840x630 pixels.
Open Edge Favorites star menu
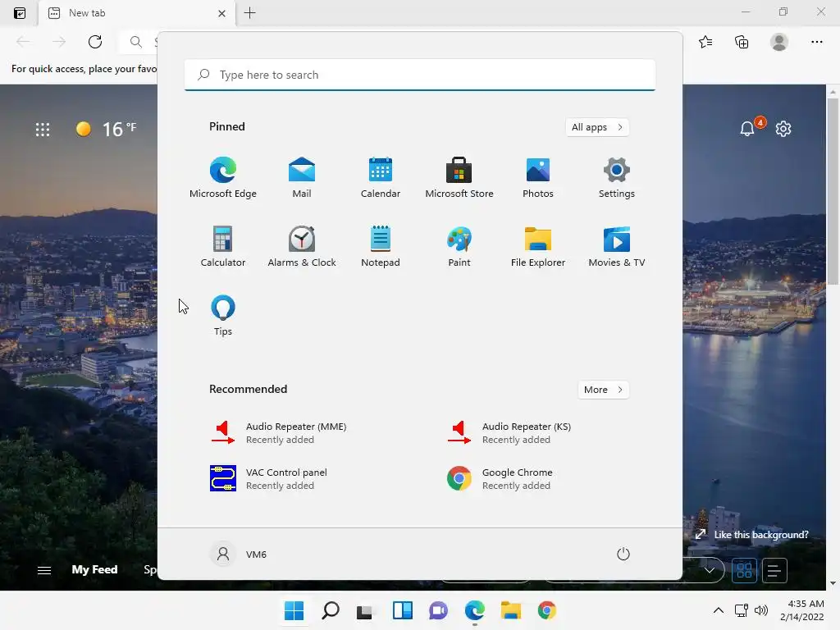click(x=705, y=42)
